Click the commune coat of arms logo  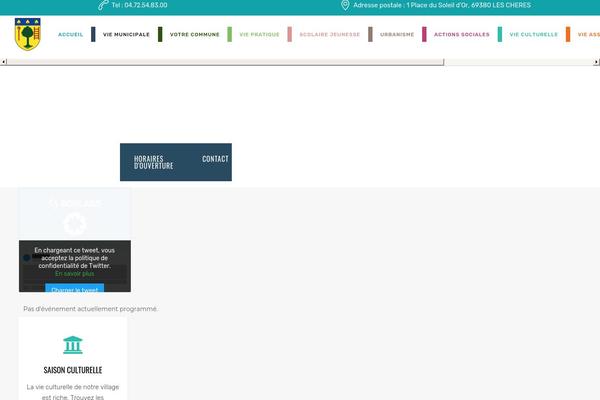(28, 34)
